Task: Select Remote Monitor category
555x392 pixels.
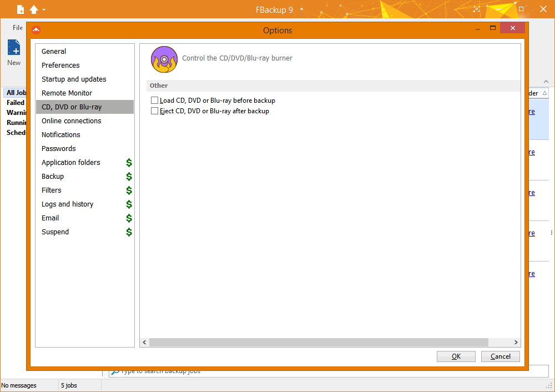Action: (x=84, y=93)
